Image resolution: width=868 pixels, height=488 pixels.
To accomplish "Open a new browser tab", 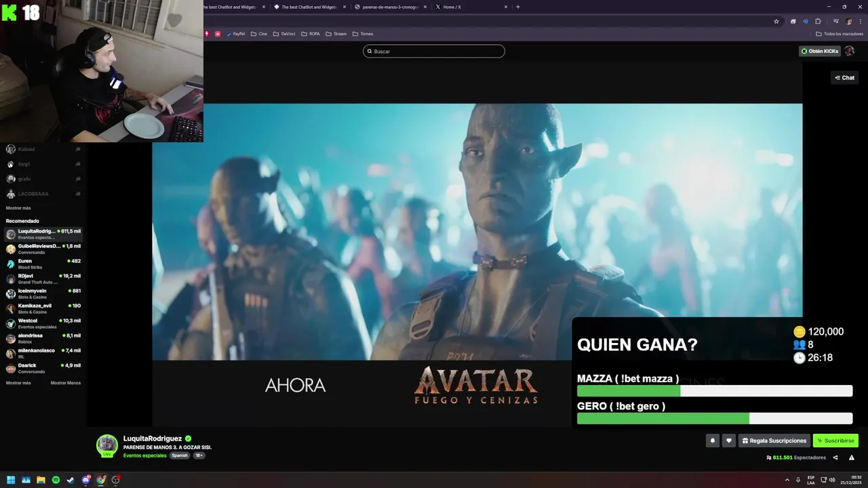I will point(518,7).
